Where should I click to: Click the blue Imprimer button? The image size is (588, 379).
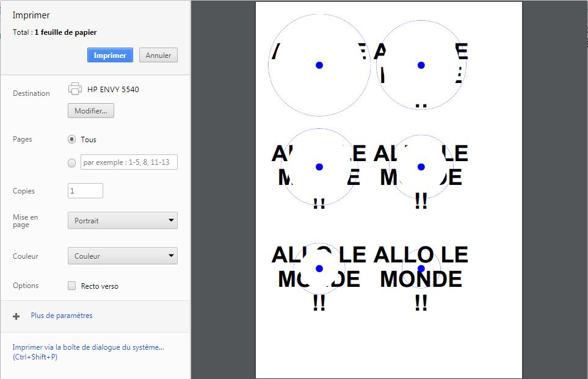coord(110,55)
